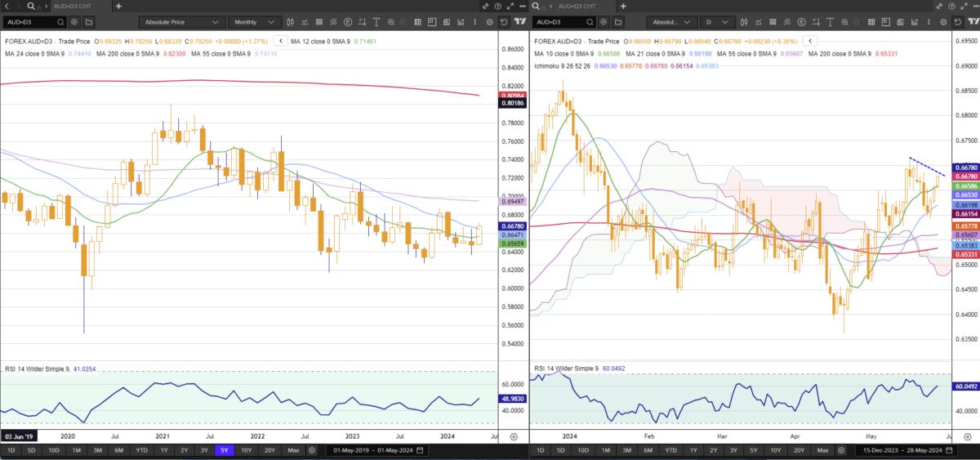Viewport: 980px width, 460px height.
Task: Select the AUD=D3 CHT tab in right panel
Action: point(577,6)
